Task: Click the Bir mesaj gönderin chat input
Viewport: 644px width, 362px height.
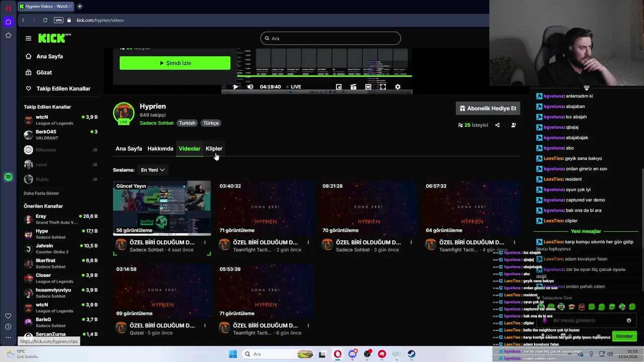Action: click(x=586, y=320)
